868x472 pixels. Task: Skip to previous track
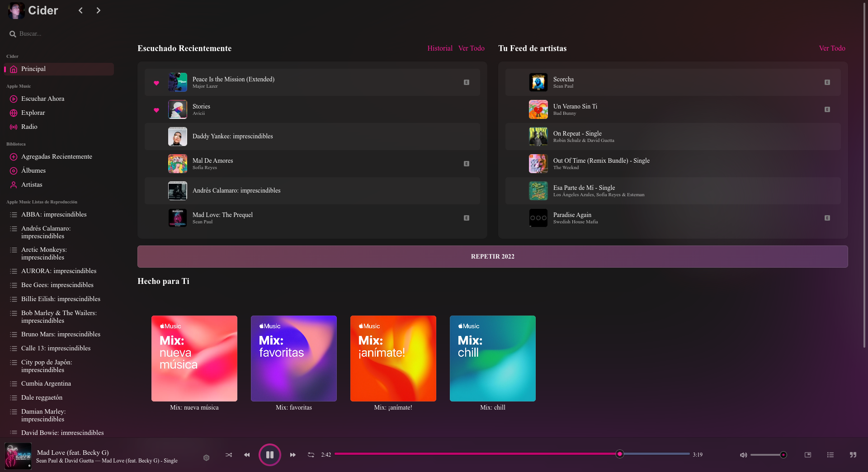coord(247,455)
